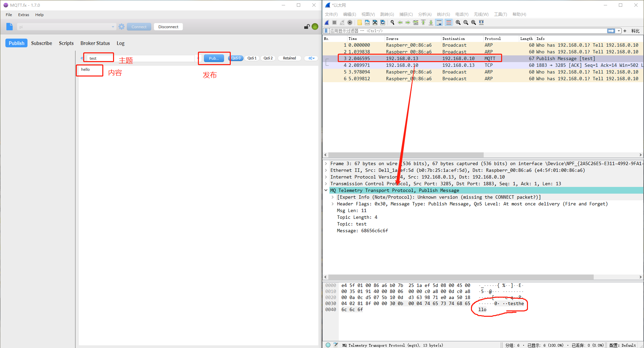Open the Broker Status tab
The image size is (644, 348).
pyautogui.click(x=95, y=43)
